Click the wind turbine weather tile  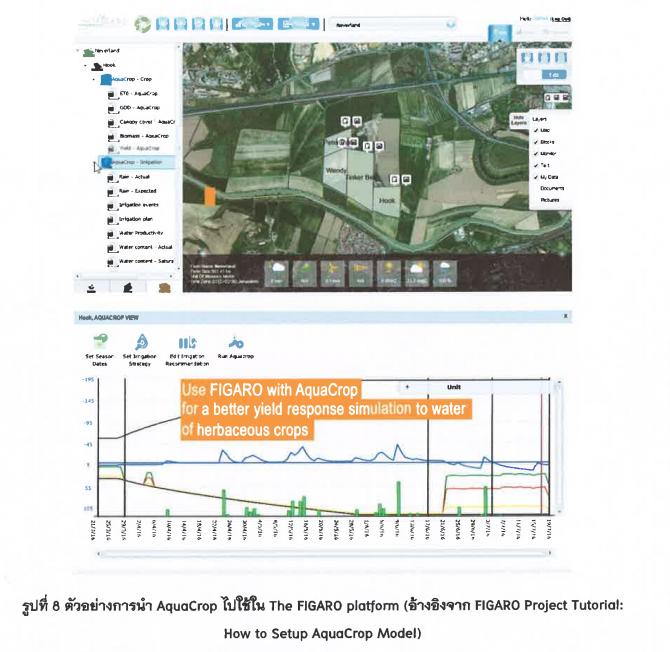point(332,273)
